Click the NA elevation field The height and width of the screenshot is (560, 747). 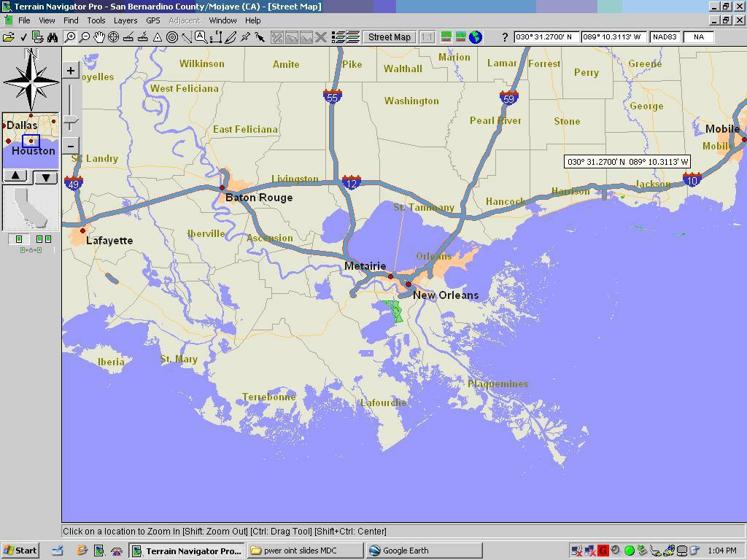click(698, 37)
